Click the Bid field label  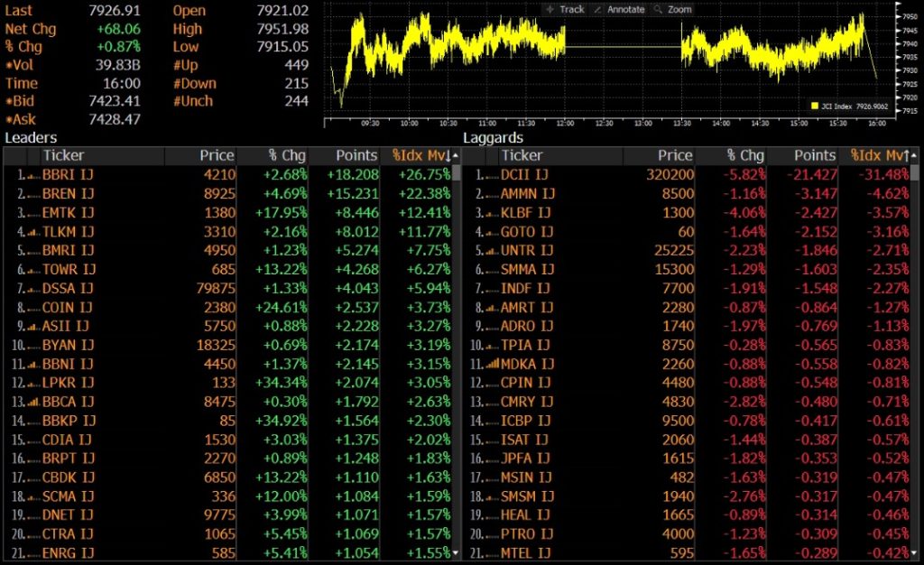(20, 101)
